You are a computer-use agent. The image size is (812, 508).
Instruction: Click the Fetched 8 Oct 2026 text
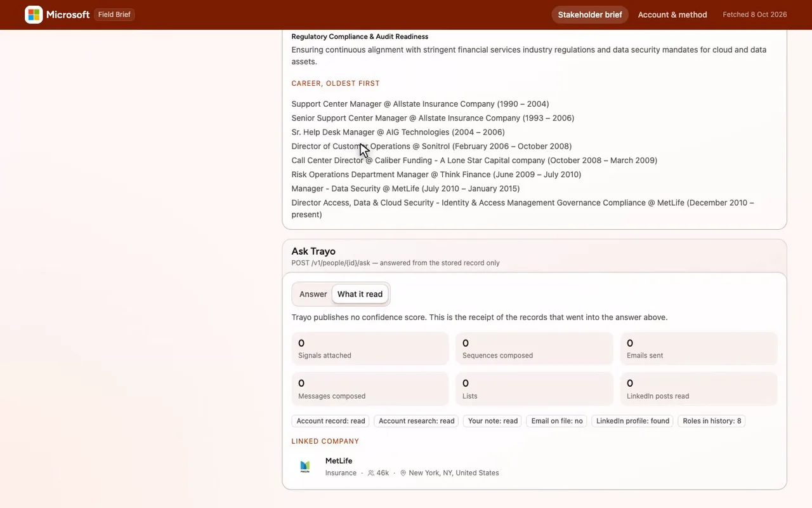coord(755,15)
